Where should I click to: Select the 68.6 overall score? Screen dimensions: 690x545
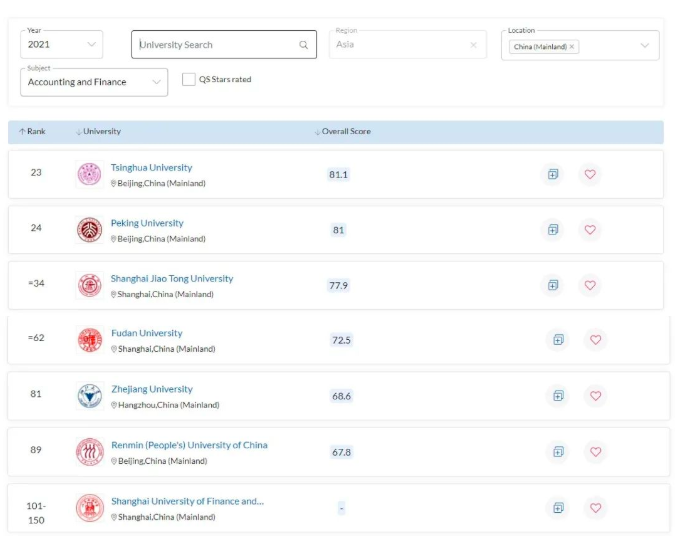pyautogui.click(x=341, y=396)
